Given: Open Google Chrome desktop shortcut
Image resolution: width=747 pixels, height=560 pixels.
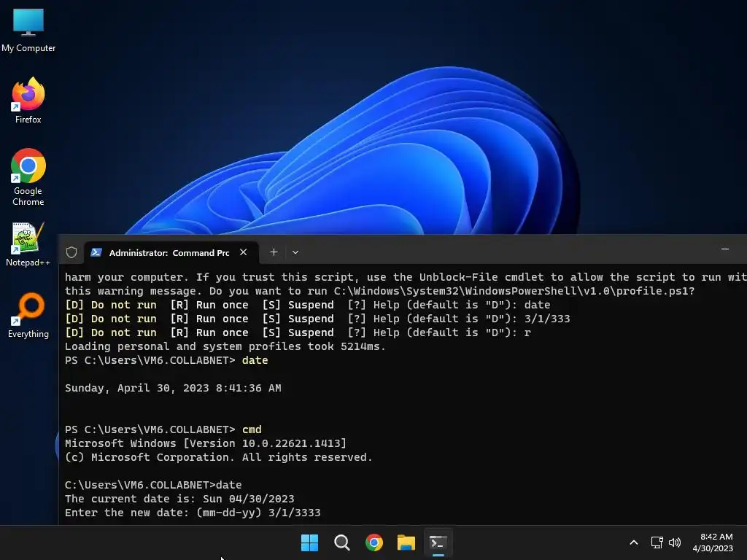Looking at the screenshot, I should 28,177.
